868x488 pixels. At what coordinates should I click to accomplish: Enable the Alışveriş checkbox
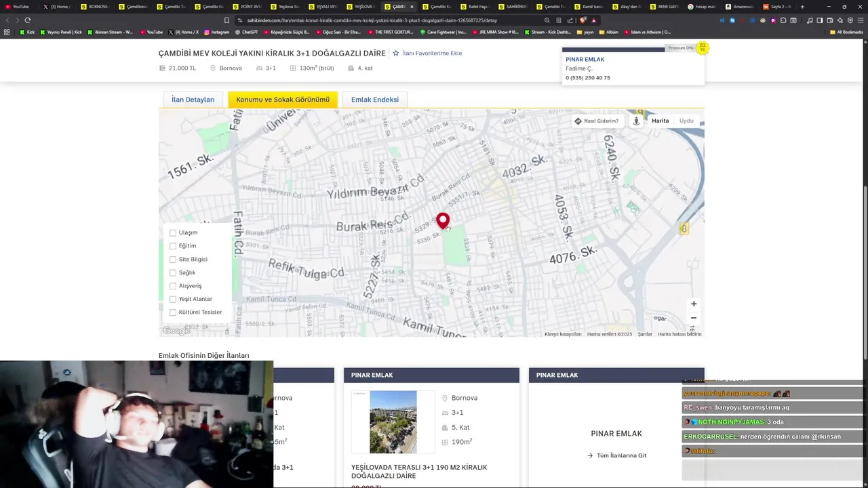173,285
